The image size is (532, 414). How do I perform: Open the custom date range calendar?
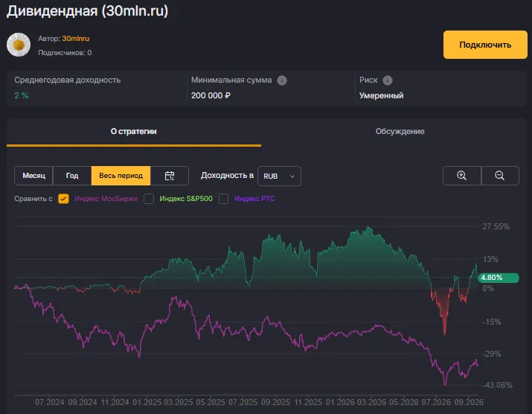170,176
